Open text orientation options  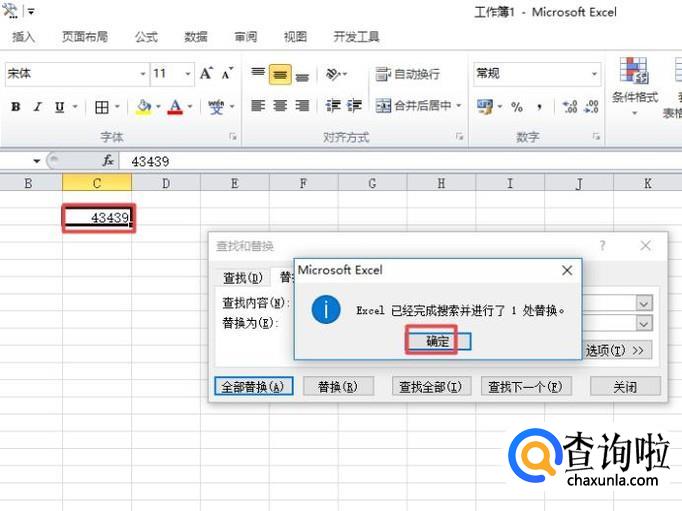pyautogui.click(x=336, y=74)
